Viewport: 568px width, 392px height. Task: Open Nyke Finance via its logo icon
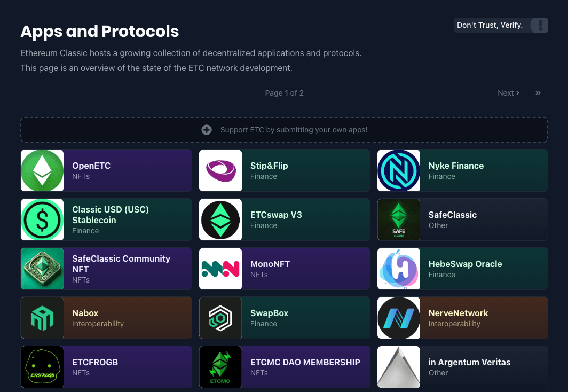click(399, 170)
